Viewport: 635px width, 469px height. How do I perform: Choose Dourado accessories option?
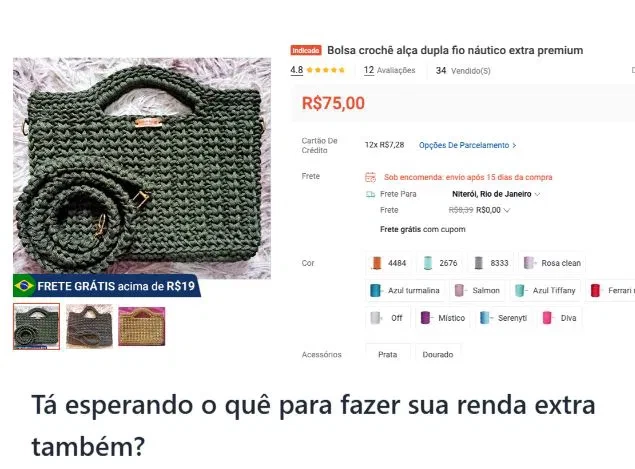[x=438, y=353]
